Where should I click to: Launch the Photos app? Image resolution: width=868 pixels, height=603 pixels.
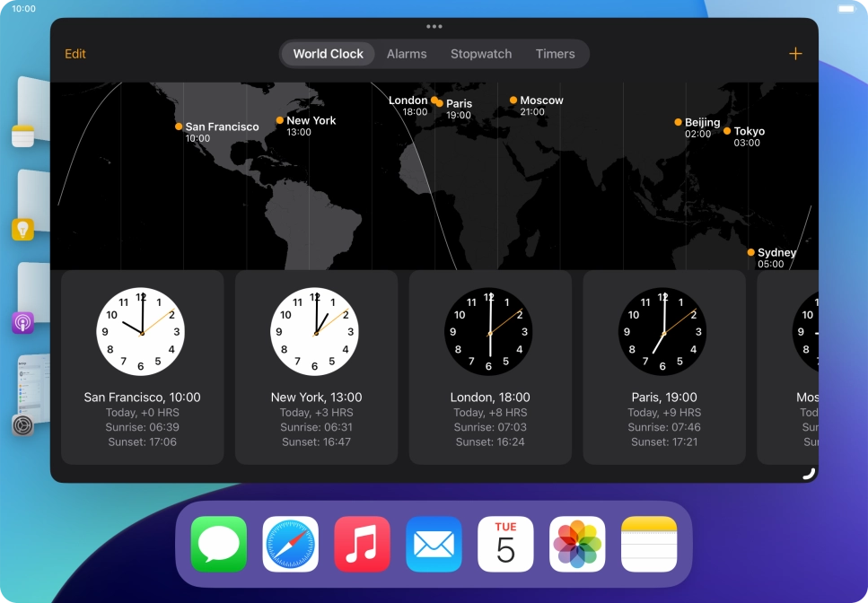coord(577,543)
